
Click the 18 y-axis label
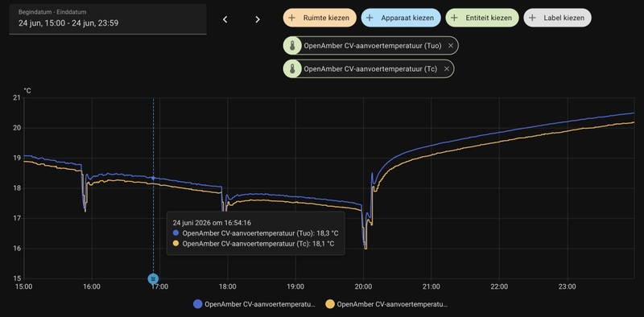click(x=17, y=188)
